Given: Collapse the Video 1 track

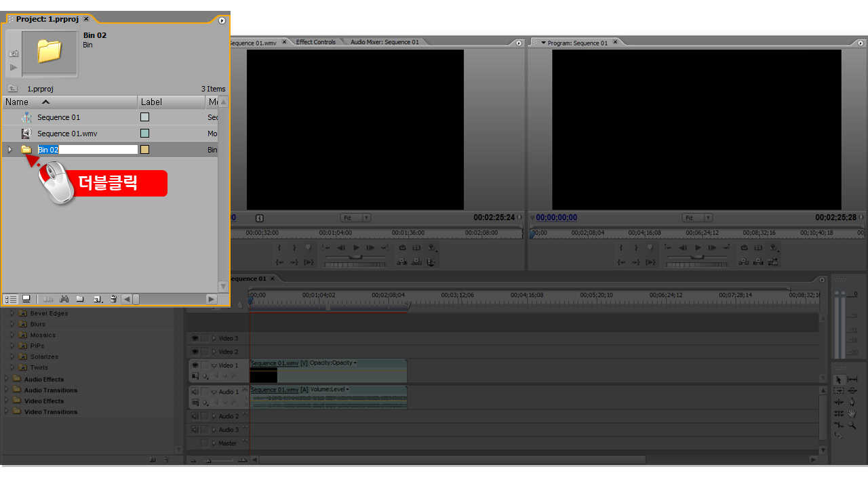Looking at the screenshot, I should (214, 365).
